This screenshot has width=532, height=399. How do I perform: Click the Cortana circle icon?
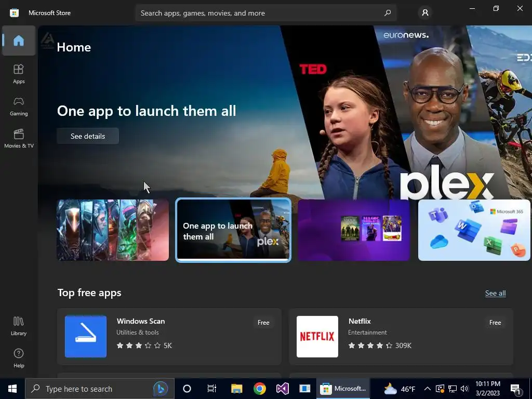click(187, 389)
